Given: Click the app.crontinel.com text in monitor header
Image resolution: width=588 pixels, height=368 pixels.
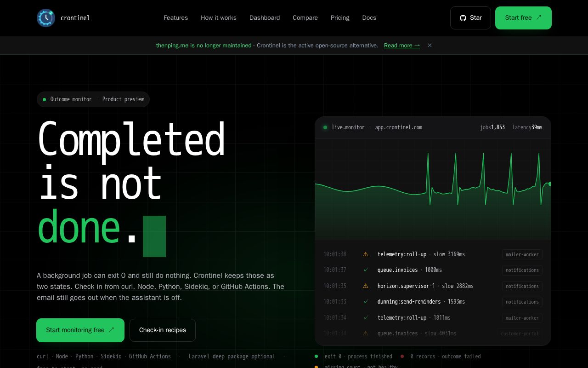Looking at the screenshot, I should tap(399, 127).
